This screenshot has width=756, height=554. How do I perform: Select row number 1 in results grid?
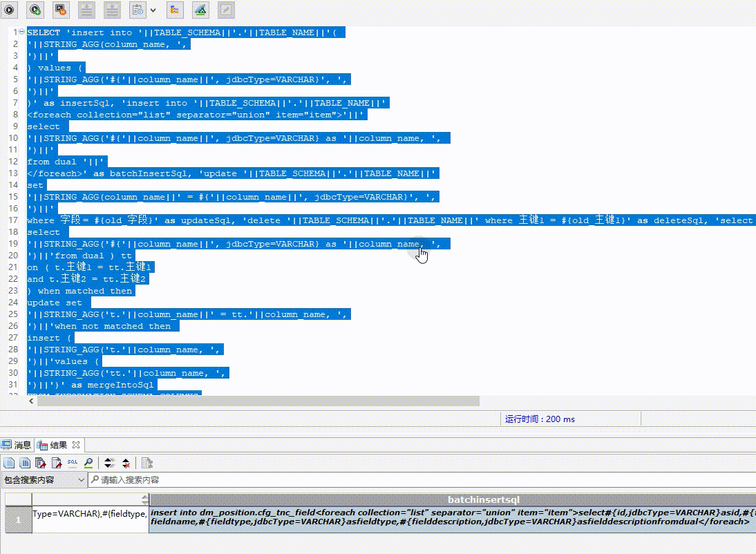(19, 519)
